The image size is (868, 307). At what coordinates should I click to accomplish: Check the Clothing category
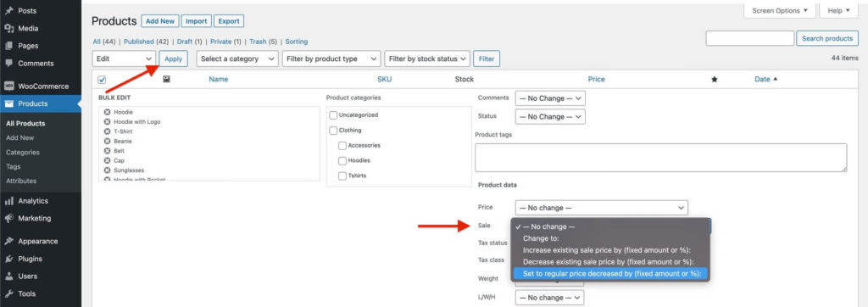[333, 131]
